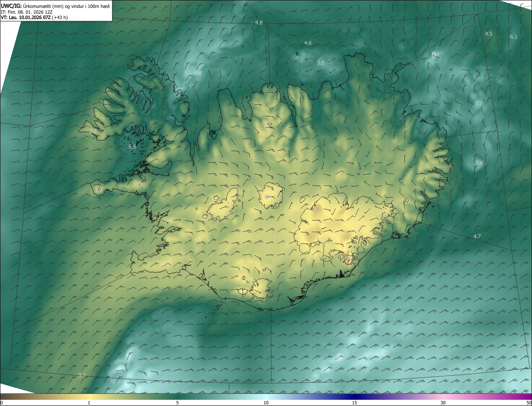Click the 0 tick on the color scale
Viewport: 532px width, 406px height.
pyautogui.click(x=2, y=403)
